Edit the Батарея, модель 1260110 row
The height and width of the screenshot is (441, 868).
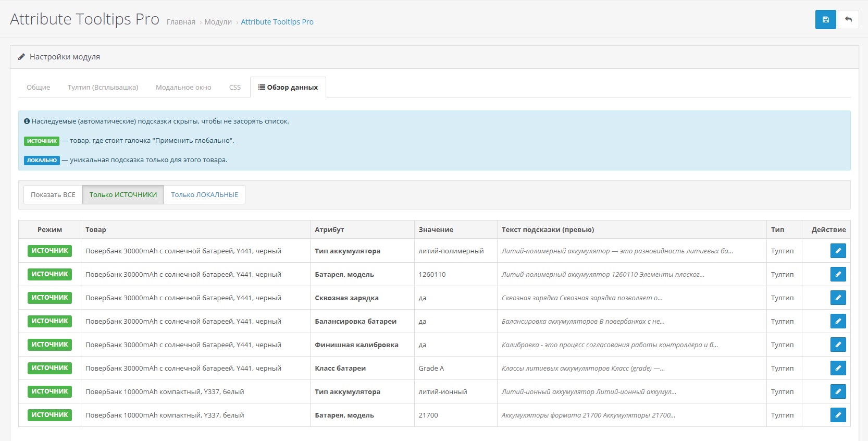coord(838,274)
